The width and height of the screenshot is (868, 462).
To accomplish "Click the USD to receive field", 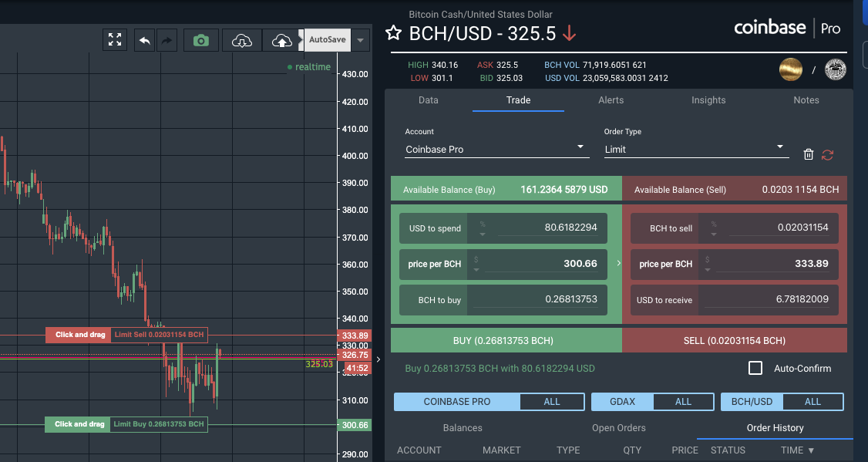I will click(767, 299).
